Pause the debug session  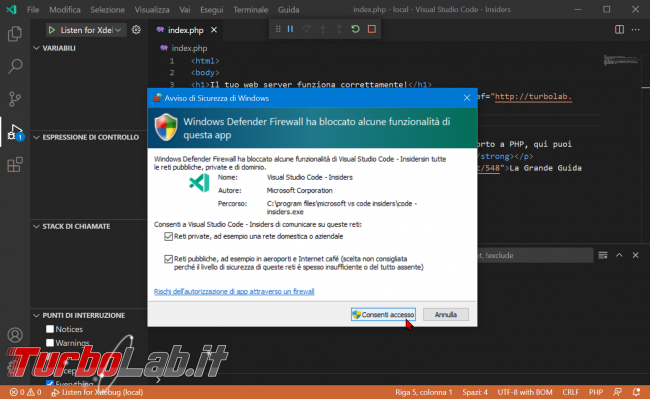coord(290,29)
